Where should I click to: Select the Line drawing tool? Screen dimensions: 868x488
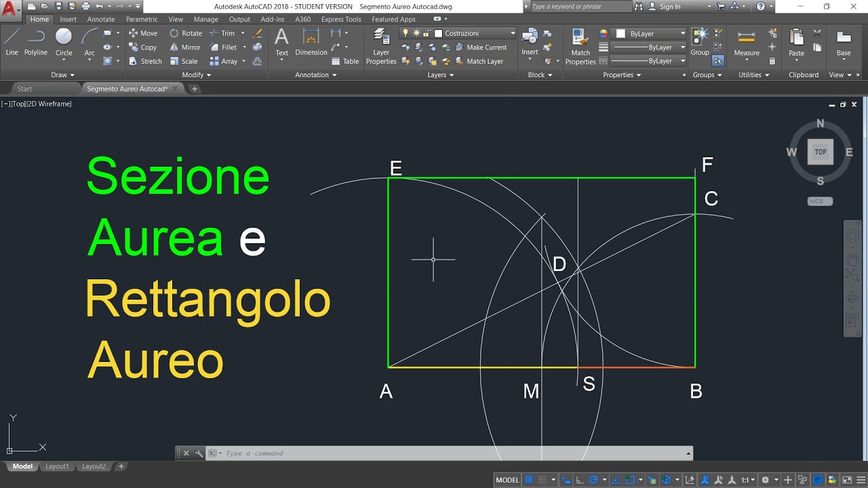[12, 42]
